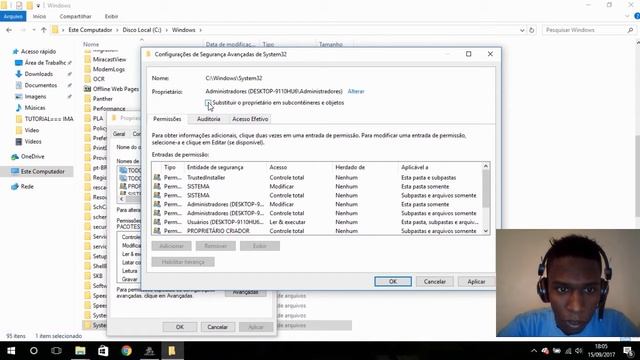Select the TrustedInstaller permission entry
Screen dimensions: 640x360
(x=318, y=178)
